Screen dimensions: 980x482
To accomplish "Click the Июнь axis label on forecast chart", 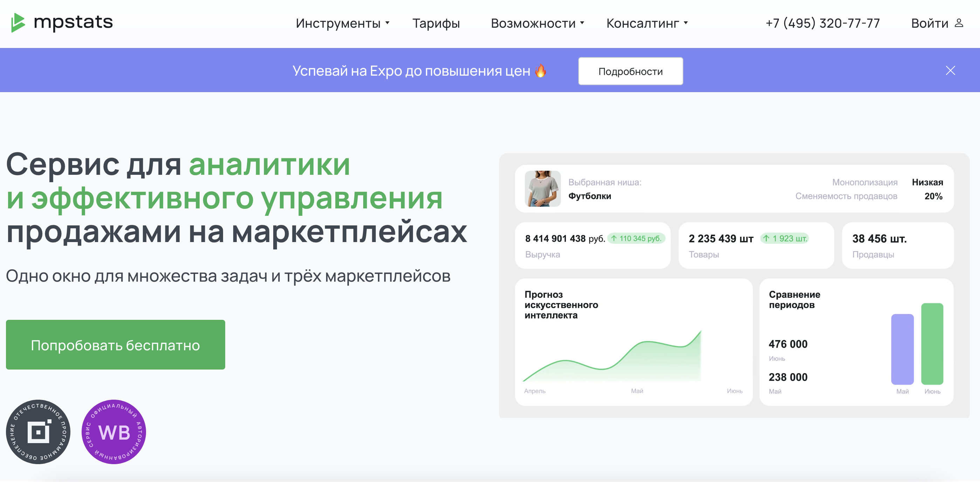I will coord(734,391).
